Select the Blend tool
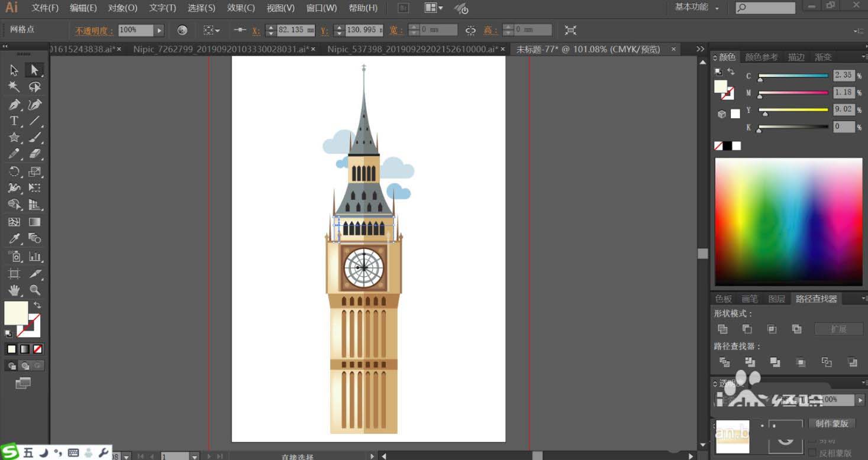The image size is (868, 460). [34, 238]
